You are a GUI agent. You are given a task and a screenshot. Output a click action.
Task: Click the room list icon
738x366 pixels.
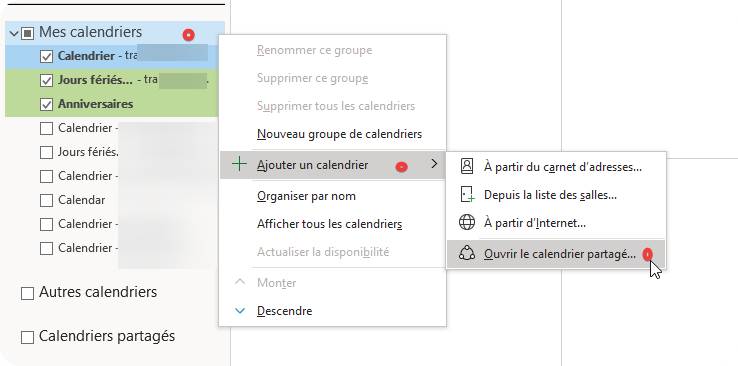(x=466, y=195)
